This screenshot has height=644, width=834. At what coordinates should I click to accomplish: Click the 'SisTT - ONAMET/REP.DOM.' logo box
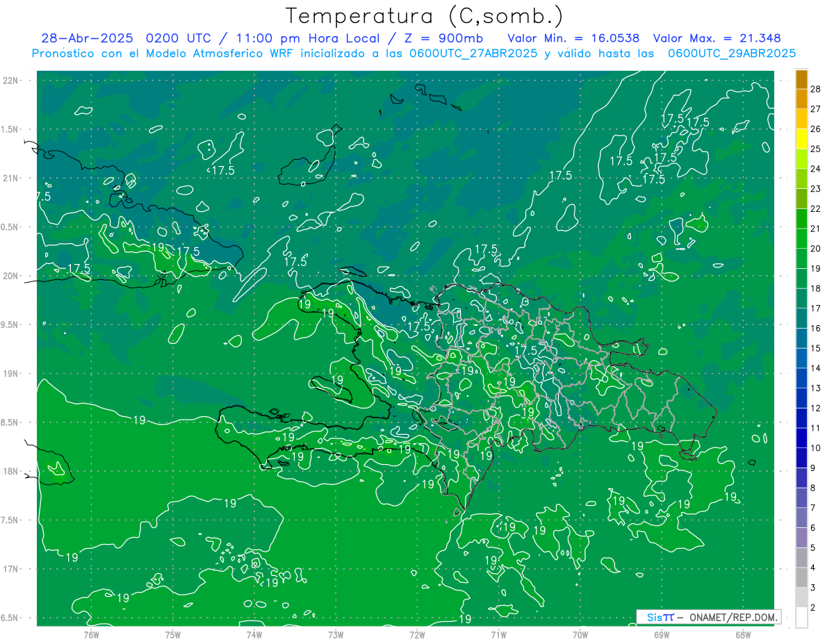(708, 617)
